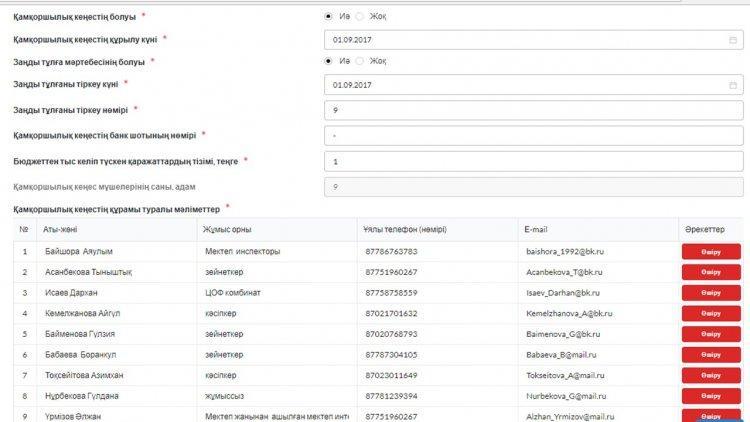Click label 'Заңды тұлғаны тіркеу нөмірі'
This screenshot has width=750, height=422.
71,110
